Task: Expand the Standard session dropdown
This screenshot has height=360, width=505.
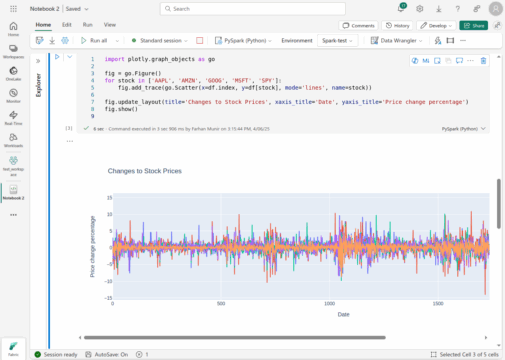Action: coord(159,41)
